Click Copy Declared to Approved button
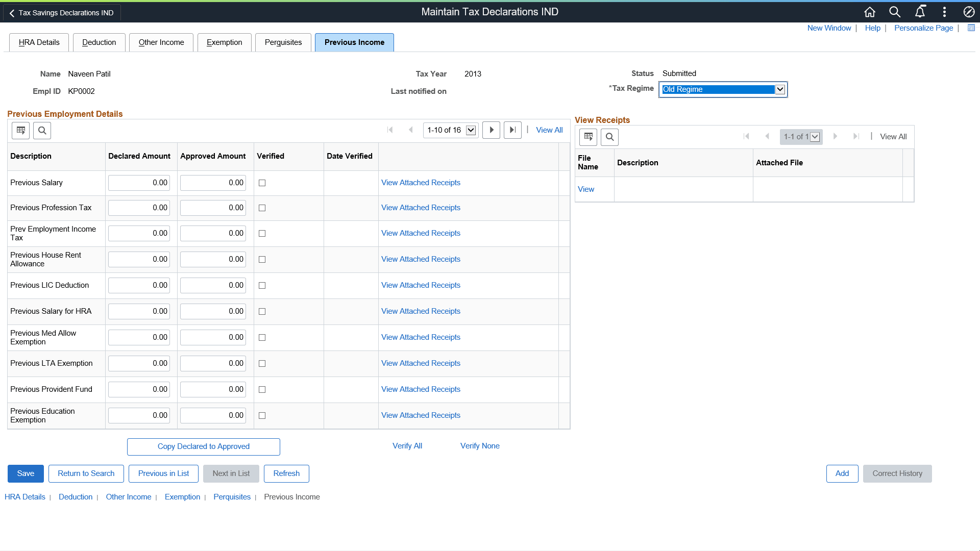The width and height of the screenshot is (980, 551). click(203, 446)
